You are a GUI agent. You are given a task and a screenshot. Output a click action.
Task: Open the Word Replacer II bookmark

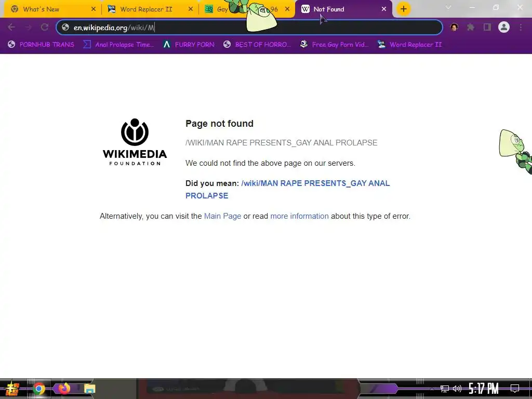click(x=409, y=45)
